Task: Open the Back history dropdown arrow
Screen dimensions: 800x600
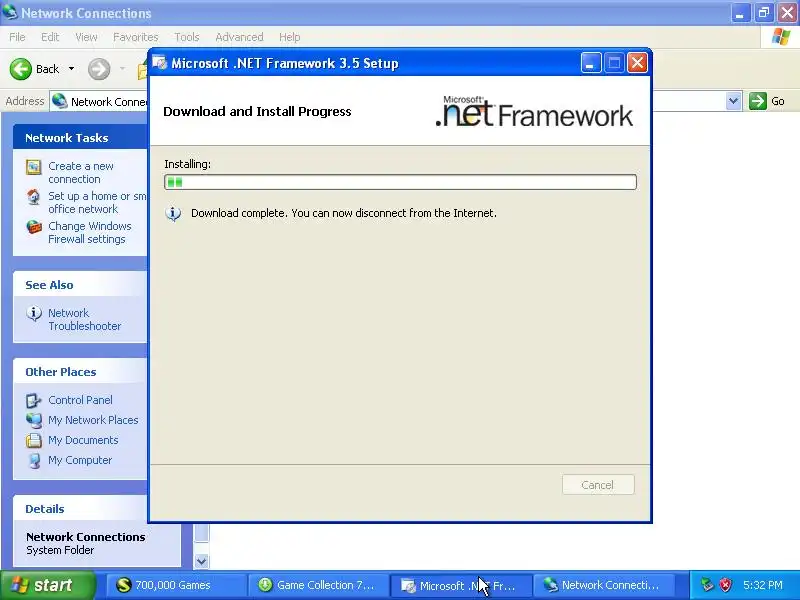Action: tap(71, 69)
